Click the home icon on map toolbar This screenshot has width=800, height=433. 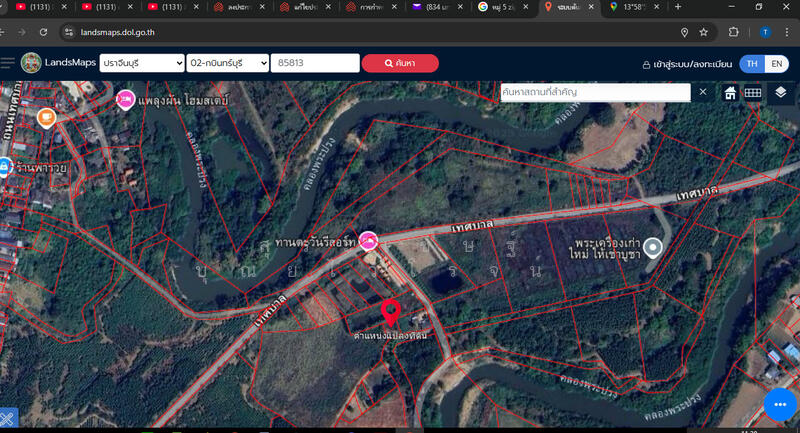(x=730, y=93)
